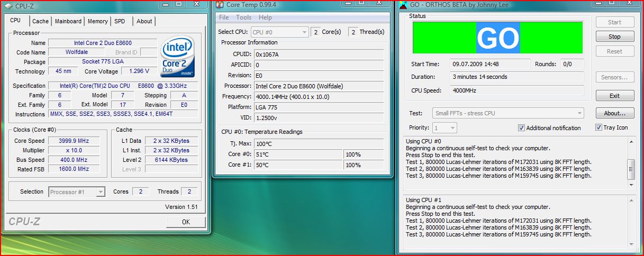This screenshot has width=644, height=256.
Task: Switch to the About tab in CPU-Z
Action: (144, 21)
